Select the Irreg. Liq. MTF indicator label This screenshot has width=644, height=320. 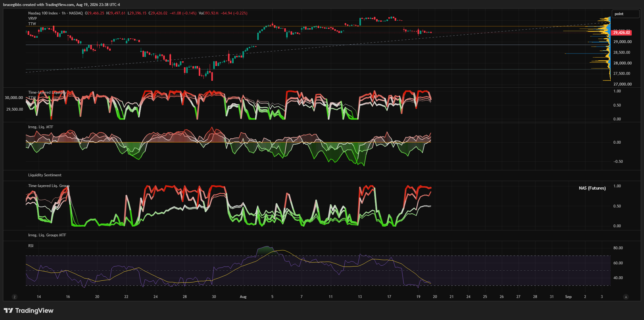point(41,127)
